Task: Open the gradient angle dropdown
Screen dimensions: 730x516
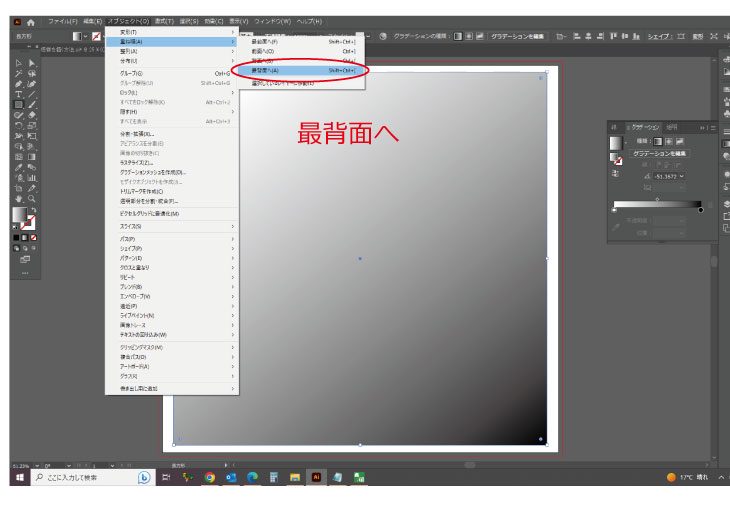Action: tap(682, 176)
